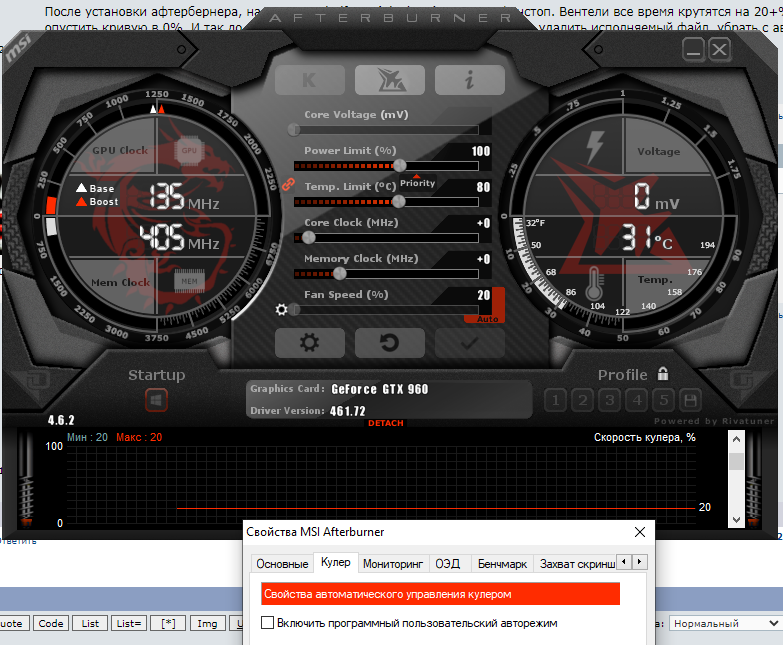The image size is (783, 645).
Task: Click the forum List button
Action: click(90, 624)
